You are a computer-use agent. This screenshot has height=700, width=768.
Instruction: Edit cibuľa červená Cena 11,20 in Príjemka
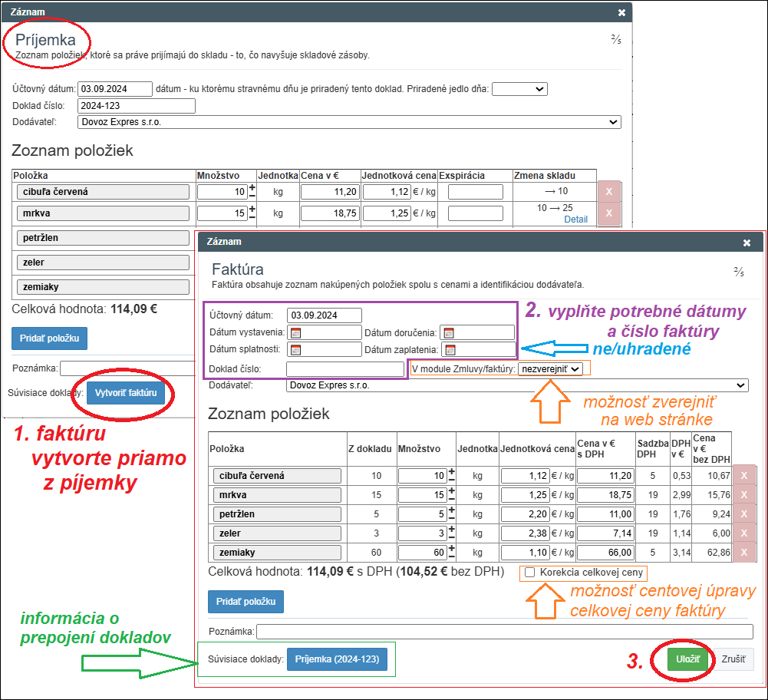click(x=330, y=192)
